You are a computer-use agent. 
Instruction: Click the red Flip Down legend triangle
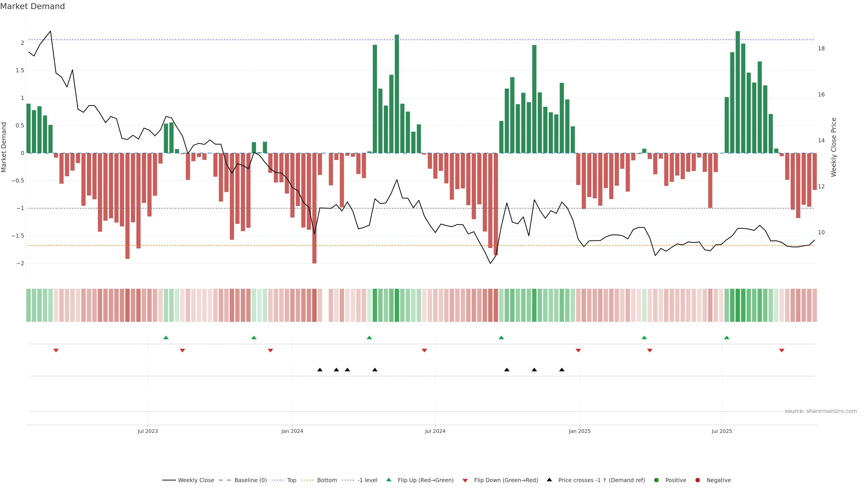coord(465,481)
